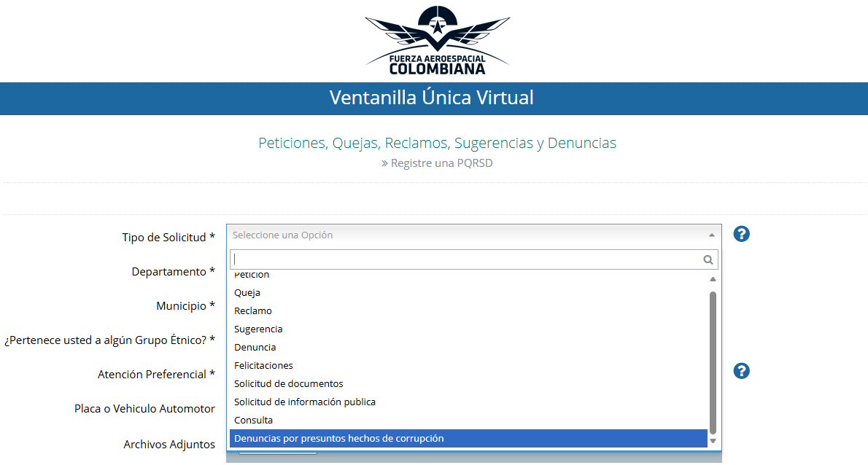Pick Felicitaciones from the dropdown list
868x465 pixels.
(x=263, y=365)
